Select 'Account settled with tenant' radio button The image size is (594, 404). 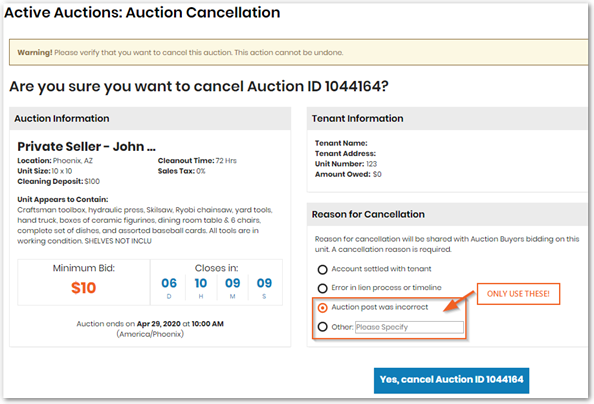(x=322, y=269)
